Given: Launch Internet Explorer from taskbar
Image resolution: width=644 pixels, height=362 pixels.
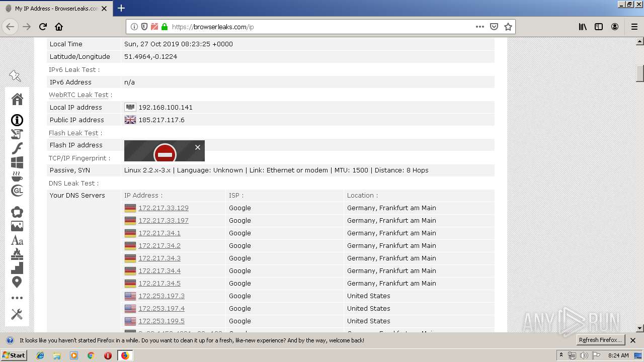Looking at the screenshot, I should pyautogui.click(x=40, y=355).
